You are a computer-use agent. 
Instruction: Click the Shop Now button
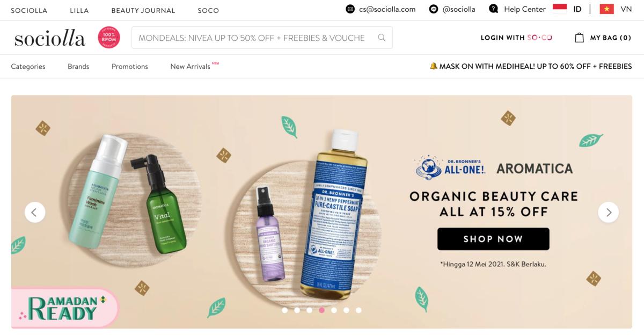tap(493, 239)
